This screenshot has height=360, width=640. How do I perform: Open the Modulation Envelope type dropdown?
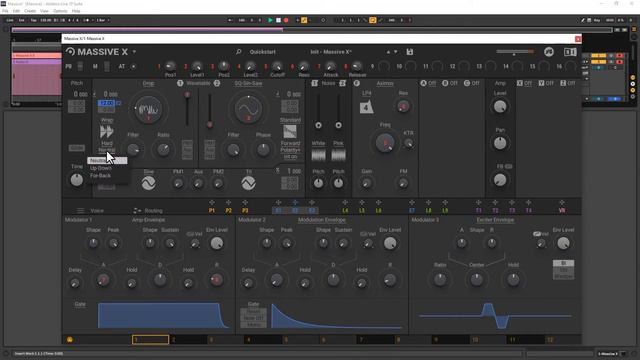point(322,220)
